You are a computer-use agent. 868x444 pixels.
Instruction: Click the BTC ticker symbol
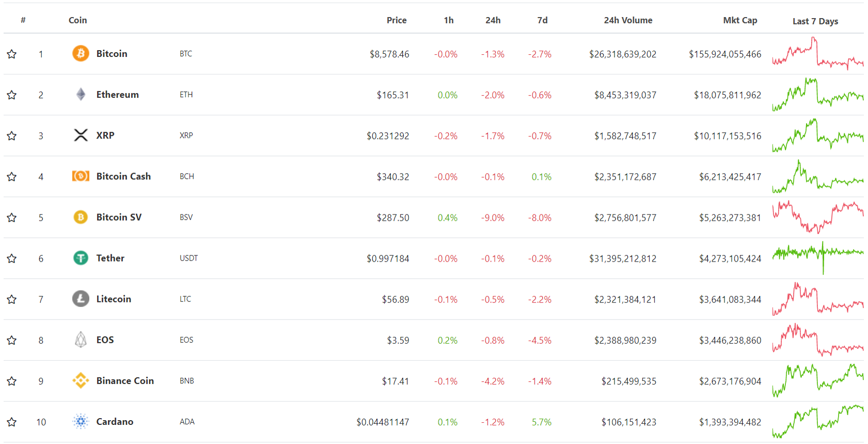[186, 54]
